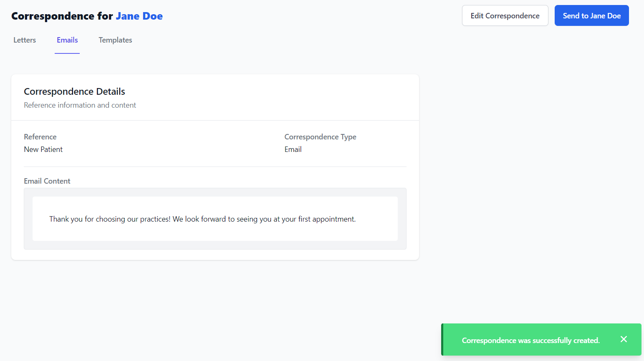Click the New Patient reference value
Image resolution: width=644 pixels, height=361 pixels.
43,149
